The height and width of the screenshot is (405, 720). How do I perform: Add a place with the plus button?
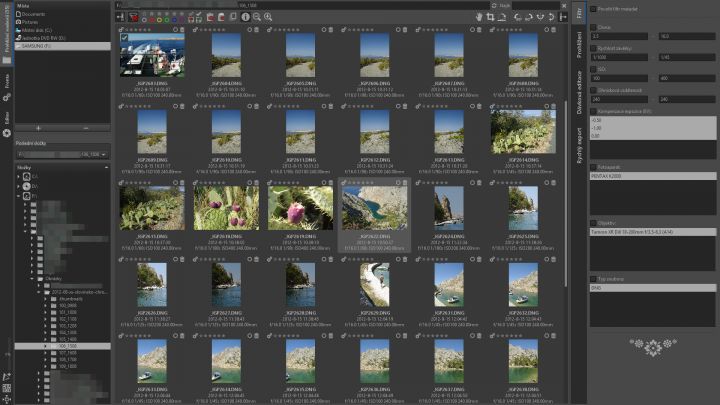(39, 129)
